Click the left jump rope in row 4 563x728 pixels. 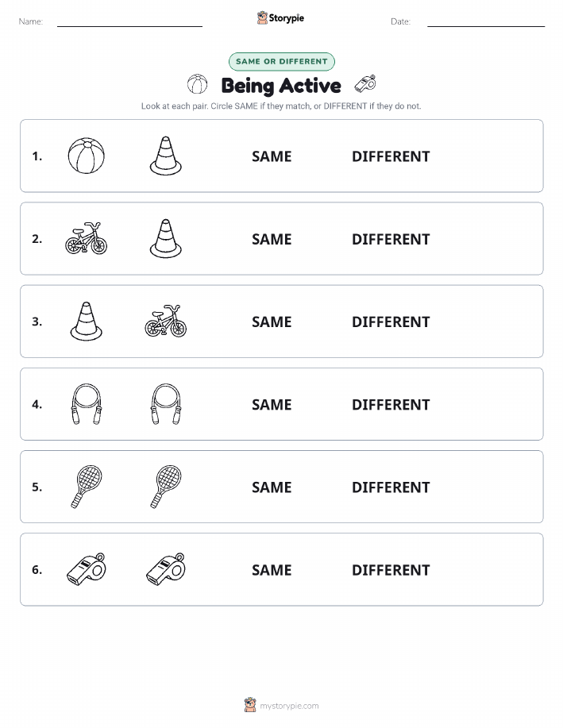pos(87,404)
